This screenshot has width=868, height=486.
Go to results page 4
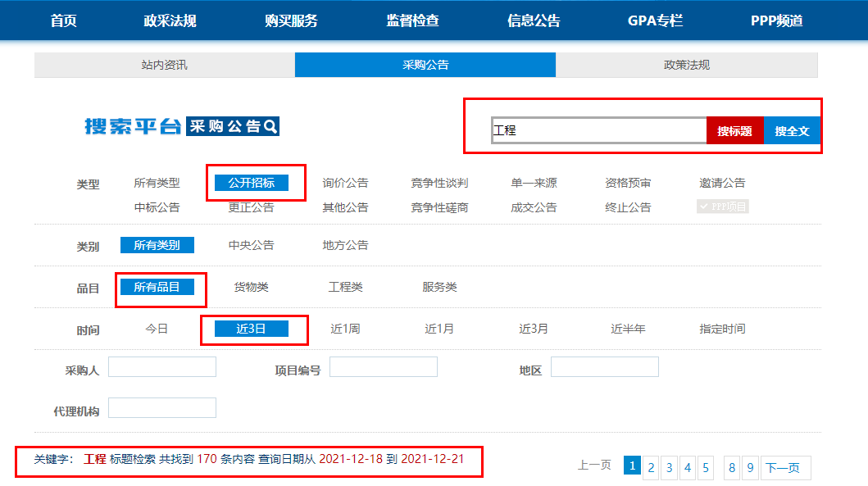click(688, 468)
